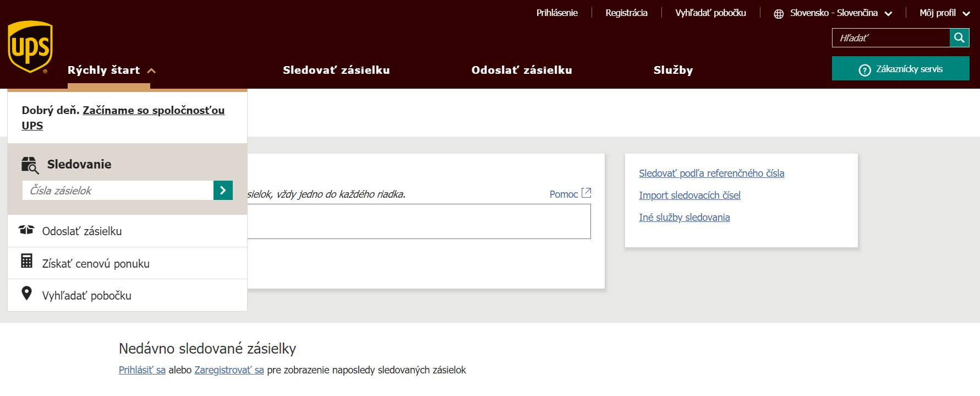Screen dimensions: 980x396
Task: Open the Služby menu
Action: click(x=673, y=70)
